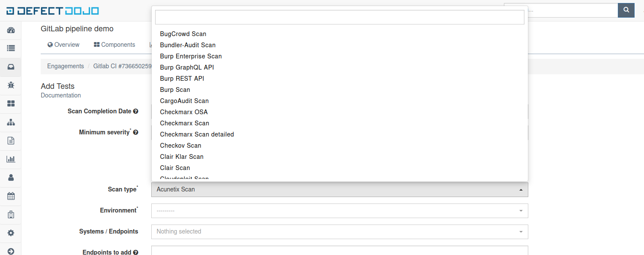Screen dimensions: 644x255
Task: Click the Endpoints to add help icon
Action: 136,252
